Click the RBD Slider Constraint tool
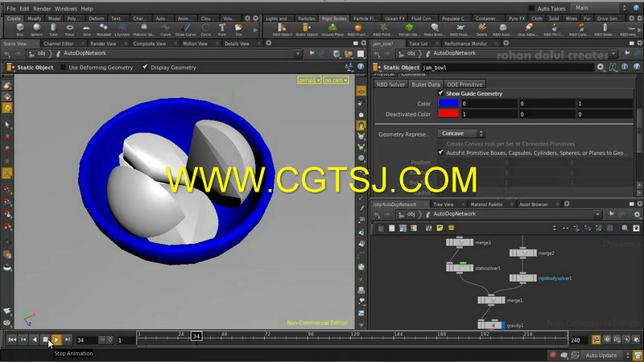The image size is (644, 362). (605, 29)
